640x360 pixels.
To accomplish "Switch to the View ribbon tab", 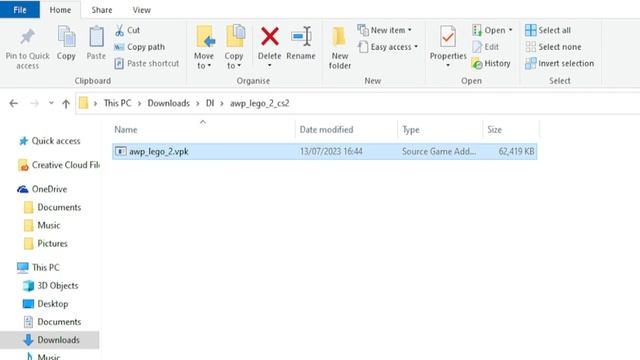I will [x=142, y=10].
